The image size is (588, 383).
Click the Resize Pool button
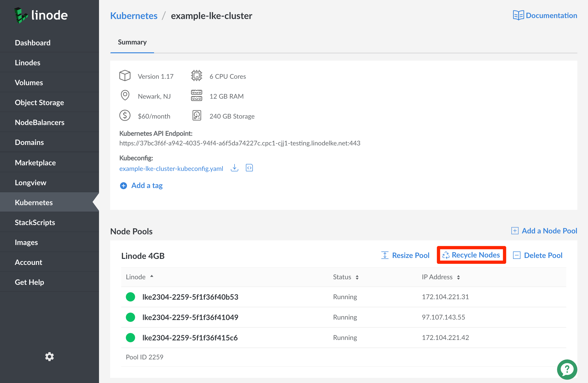click(405, 255)
